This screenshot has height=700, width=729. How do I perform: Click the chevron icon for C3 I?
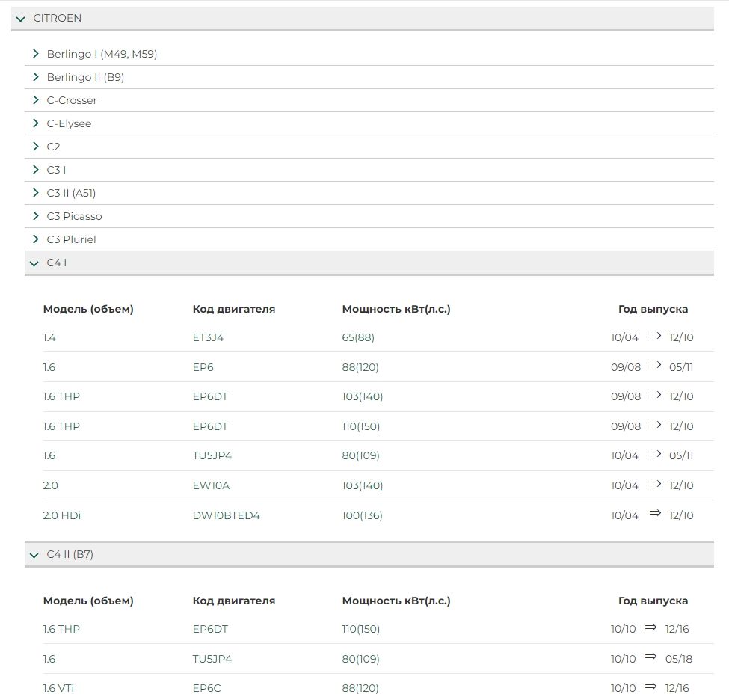click(35, 170)
